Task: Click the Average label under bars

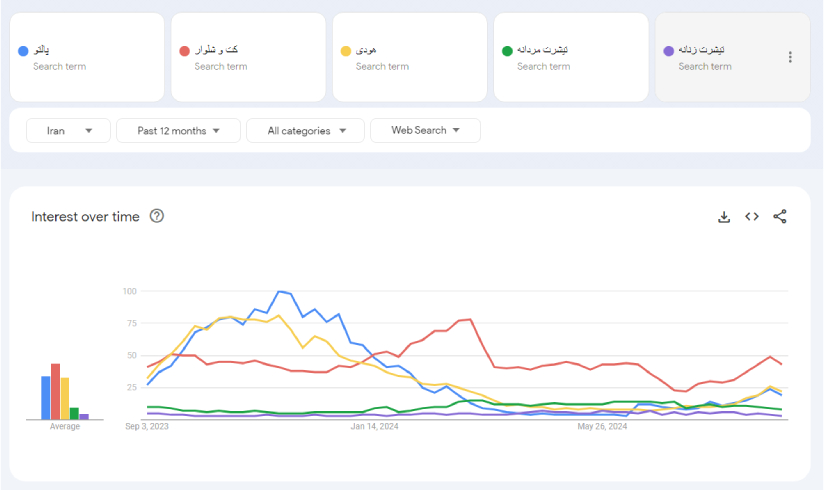Action: point(65,426)
